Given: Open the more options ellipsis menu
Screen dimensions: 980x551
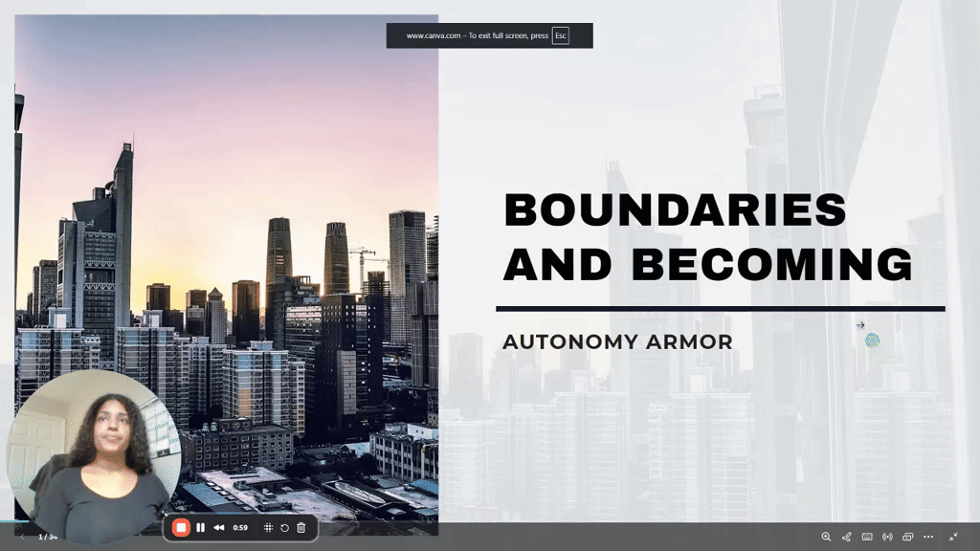Looking at the screenshot, I should point(926,537).
